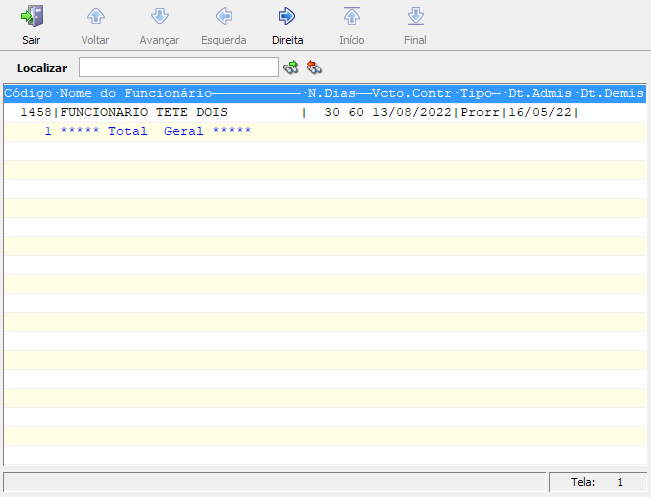Click employee code 1458
Screen dimensions: 651x497
[x=35, y=113]
